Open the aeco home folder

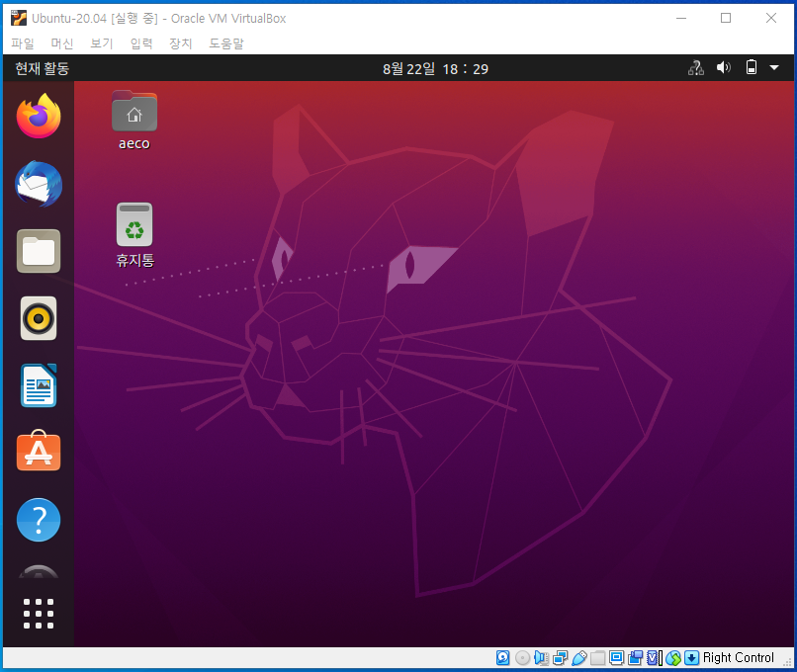coord(134,120)
